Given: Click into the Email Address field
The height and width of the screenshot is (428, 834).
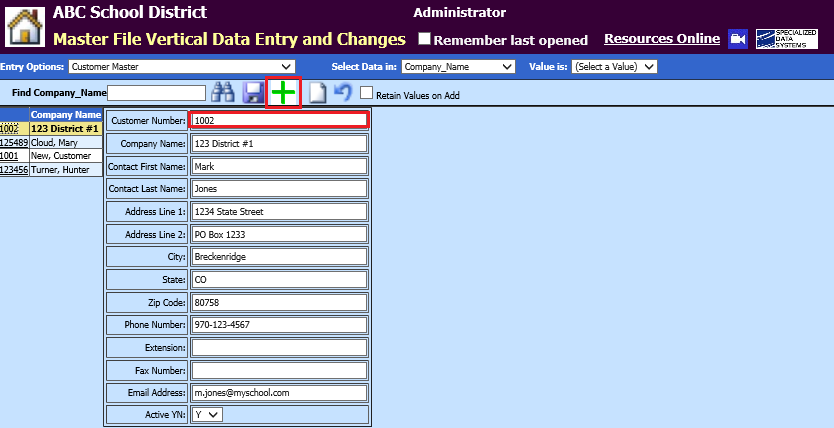Looking at the screenshot, I should [x=279, y=392].
